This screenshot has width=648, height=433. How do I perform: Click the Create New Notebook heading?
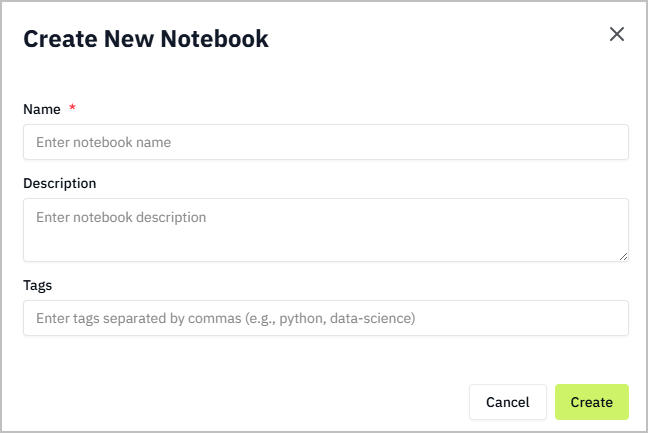(146, 39)
